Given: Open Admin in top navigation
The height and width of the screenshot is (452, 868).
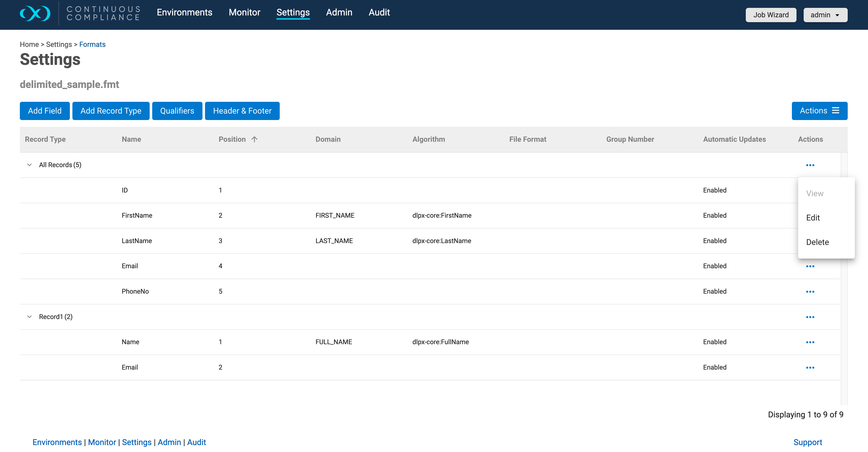Looking at the screenshot, I should click(339, 12).
